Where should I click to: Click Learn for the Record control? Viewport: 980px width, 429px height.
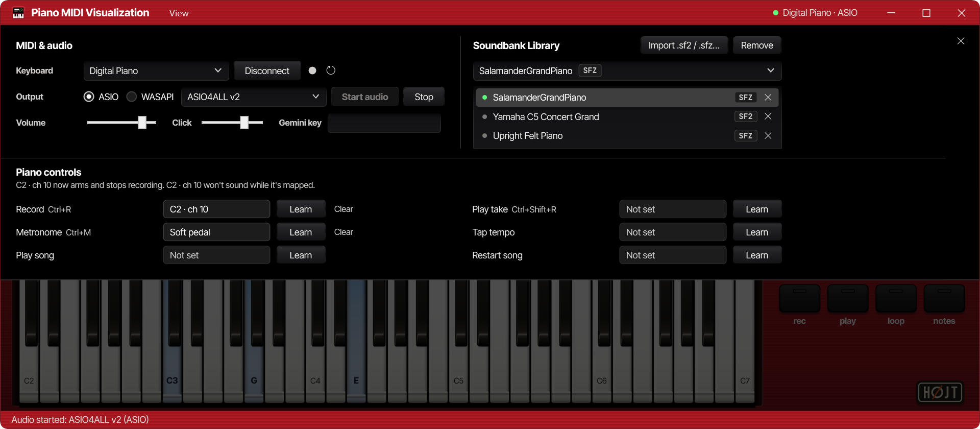click(301, 209)
